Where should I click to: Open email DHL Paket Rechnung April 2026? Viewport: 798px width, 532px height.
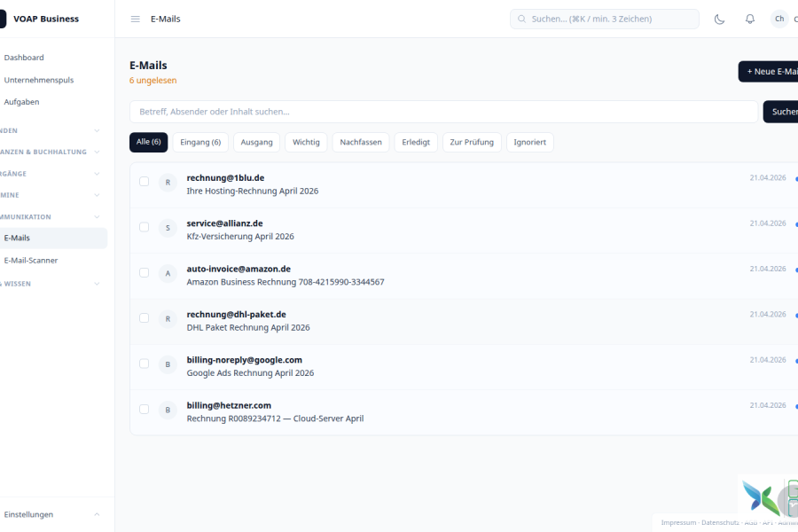(x=248, y=327)
